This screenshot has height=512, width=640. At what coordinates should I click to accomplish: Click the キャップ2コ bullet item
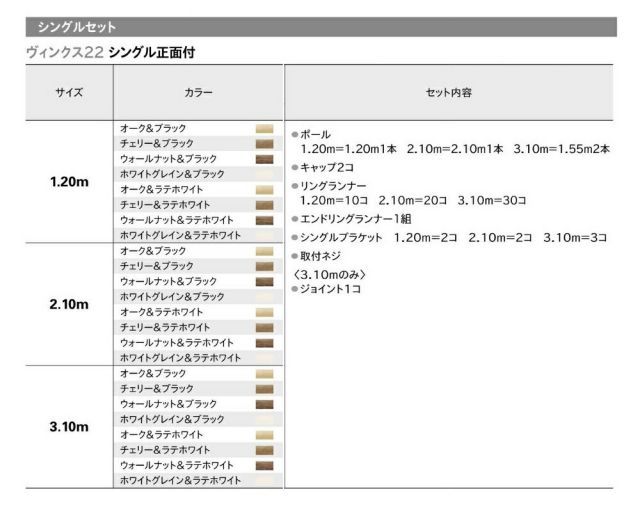pyautogui.click(x=328, y=167)
